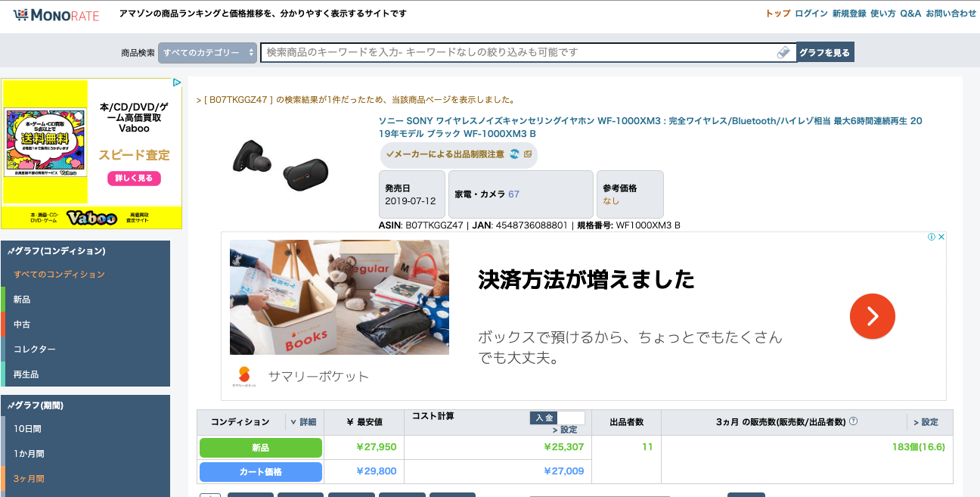Screen dimensions: 980x497
Task: Open the Q&A page
Action: click(910, 14)
